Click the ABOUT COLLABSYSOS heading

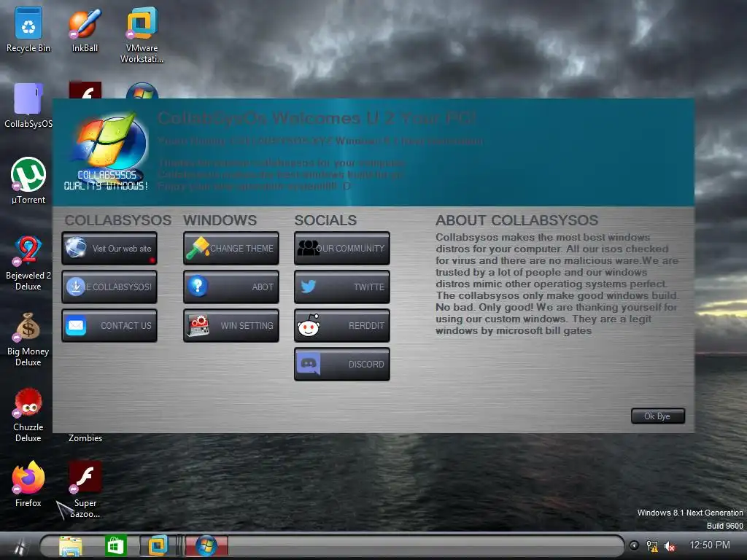[516, 220]
